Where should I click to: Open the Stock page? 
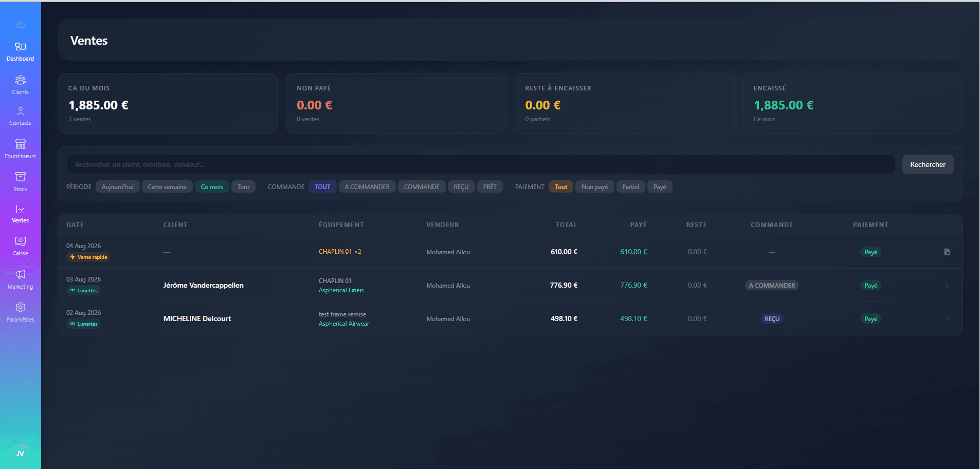(20, 182)
